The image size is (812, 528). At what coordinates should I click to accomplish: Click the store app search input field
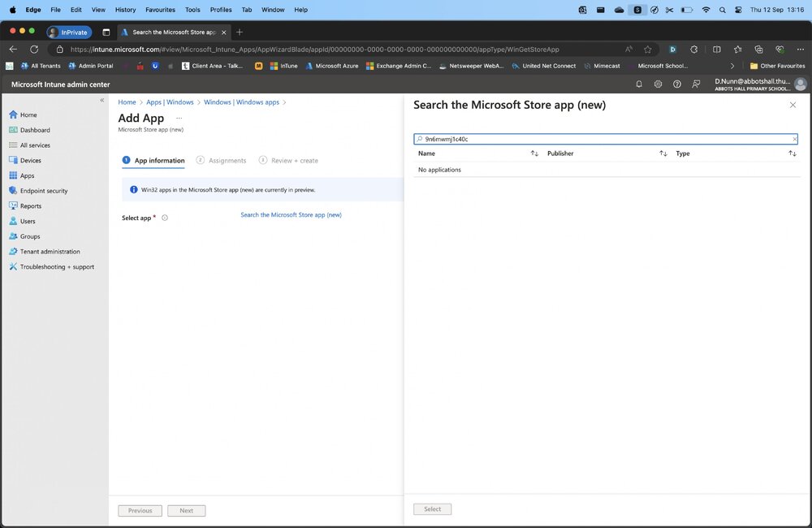[606, 139]
